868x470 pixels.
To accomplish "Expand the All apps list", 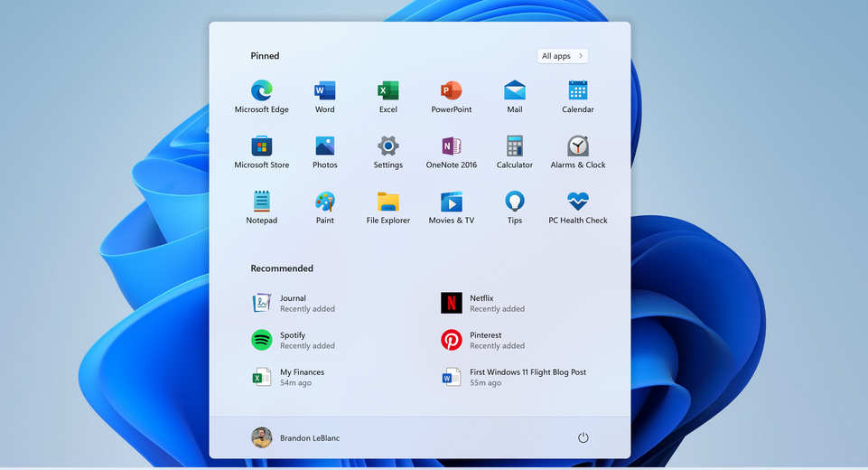I will [x=563, y=56].
